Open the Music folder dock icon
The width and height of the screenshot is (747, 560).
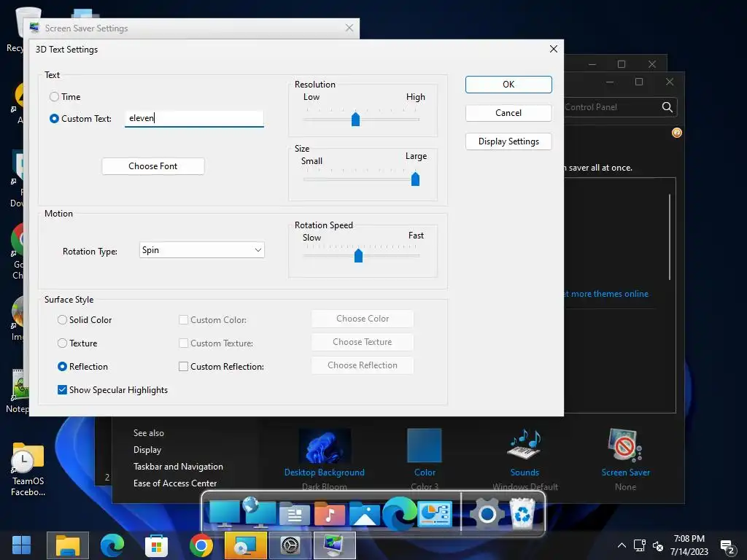coord(329,514)
